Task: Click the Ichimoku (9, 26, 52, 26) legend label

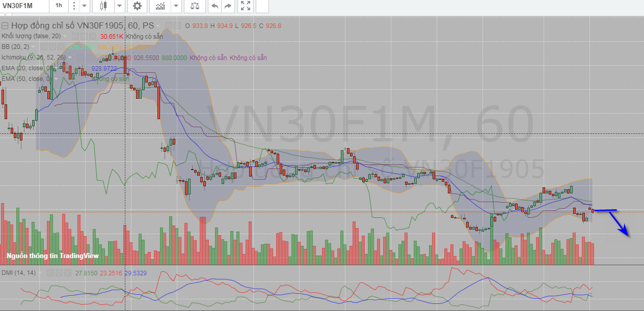Action: pyautogui.click(x=34, y=58)
